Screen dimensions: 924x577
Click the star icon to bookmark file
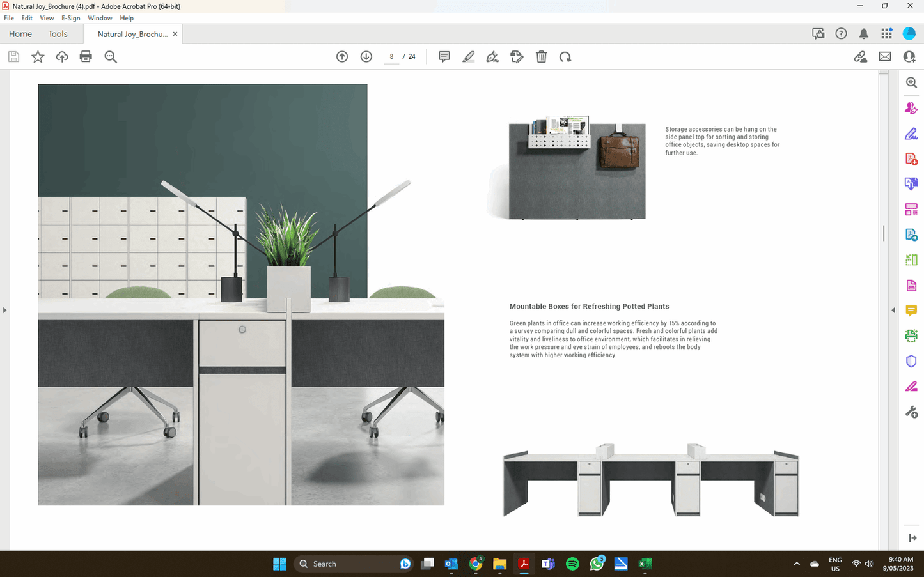click(38, 57)
